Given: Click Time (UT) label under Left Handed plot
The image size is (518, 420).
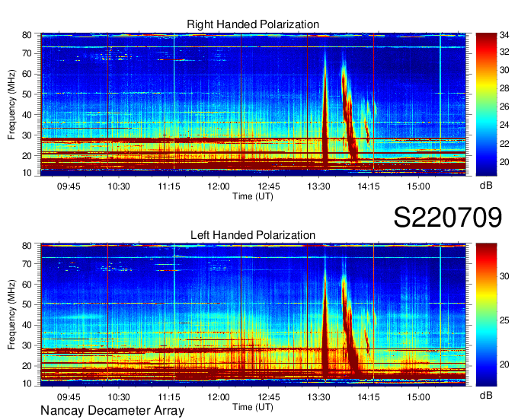Looking at the screenshot, I should [x=253, y=407].
